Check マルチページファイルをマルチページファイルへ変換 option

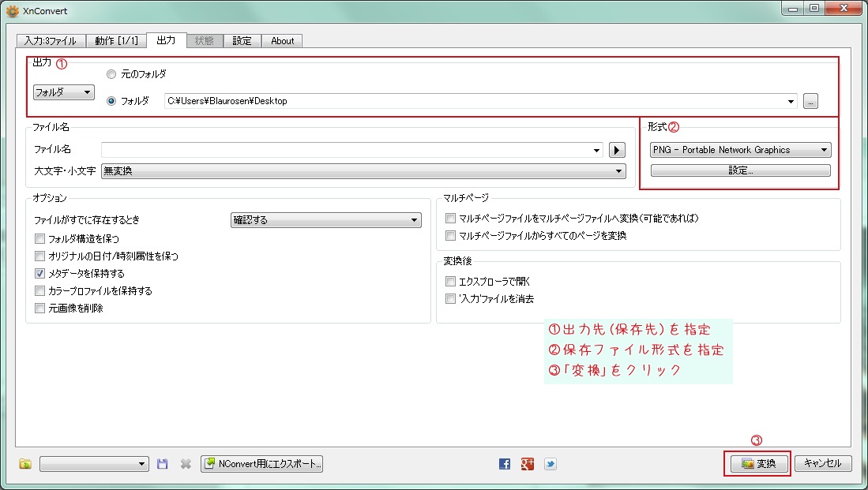(451, 219)
